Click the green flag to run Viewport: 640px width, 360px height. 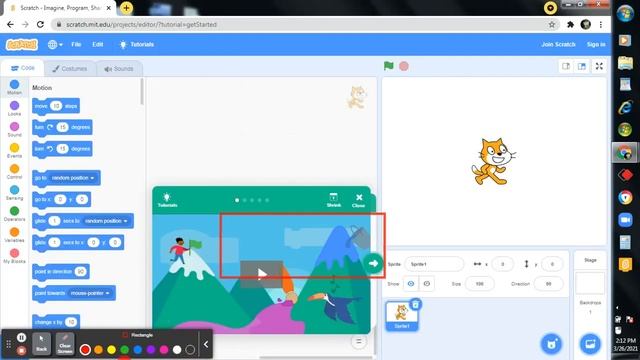click(389, 66)
